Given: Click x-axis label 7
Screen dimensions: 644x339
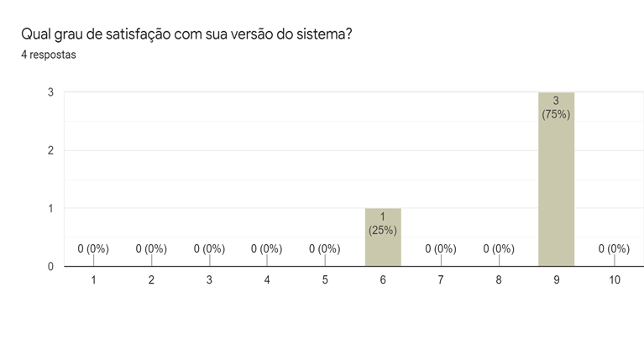Looking at the screenshot, I should (441, 280).
